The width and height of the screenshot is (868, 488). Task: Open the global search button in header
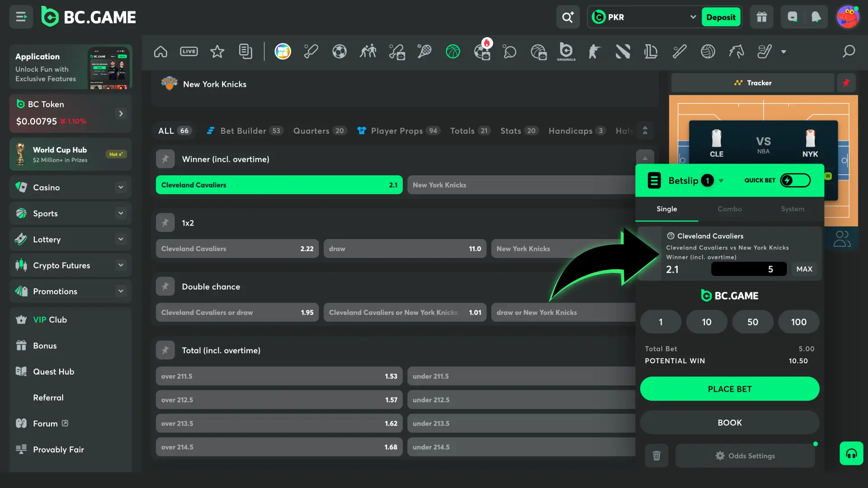(x=568, y=17)
